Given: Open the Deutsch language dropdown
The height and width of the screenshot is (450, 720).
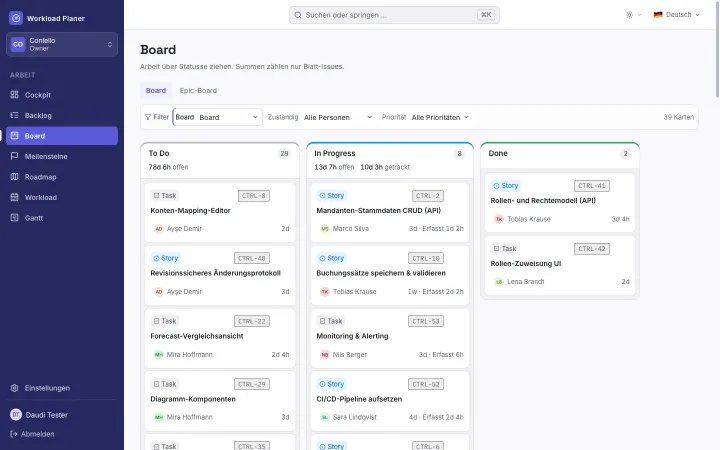Looking at the screenshot, I should pos(677,15).
